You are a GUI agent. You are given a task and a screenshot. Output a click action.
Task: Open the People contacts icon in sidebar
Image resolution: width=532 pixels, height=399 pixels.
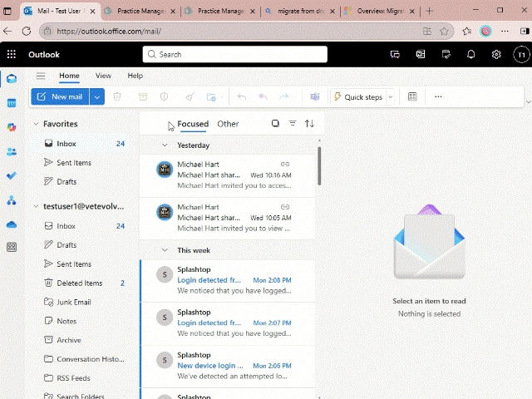[x=12, y=151]
